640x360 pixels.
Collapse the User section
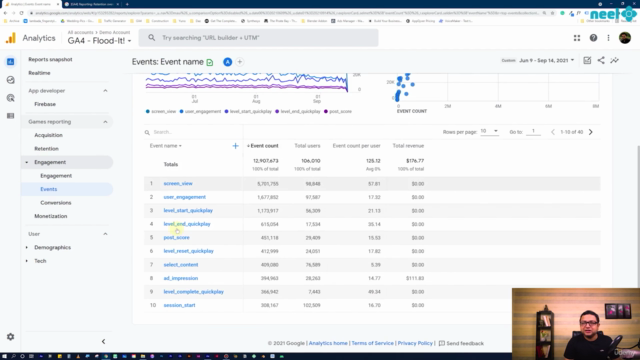(x=105, y=234)
